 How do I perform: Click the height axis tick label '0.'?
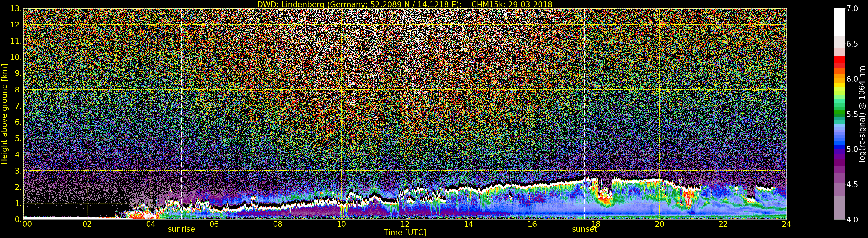click(18, 220)
